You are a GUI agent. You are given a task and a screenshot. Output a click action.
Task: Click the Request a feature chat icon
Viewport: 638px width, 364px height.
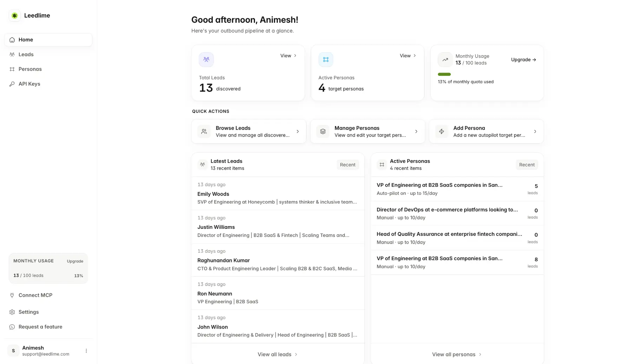coord(12,327)
